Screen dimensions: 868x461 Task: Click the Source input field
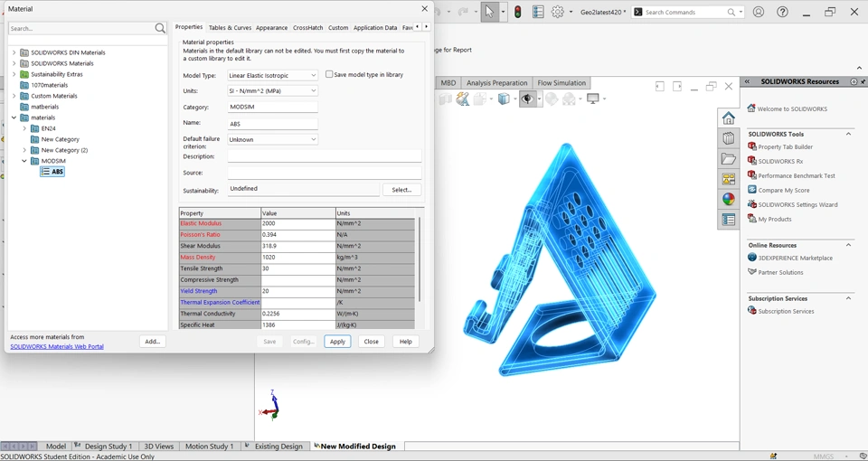pyautogui.click(x=325, y=173)
